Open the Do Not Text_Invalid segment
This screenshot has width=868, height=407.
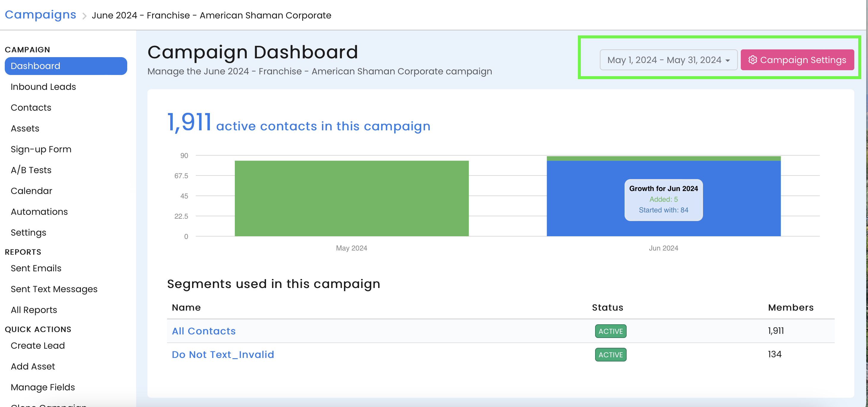[223, 354]
